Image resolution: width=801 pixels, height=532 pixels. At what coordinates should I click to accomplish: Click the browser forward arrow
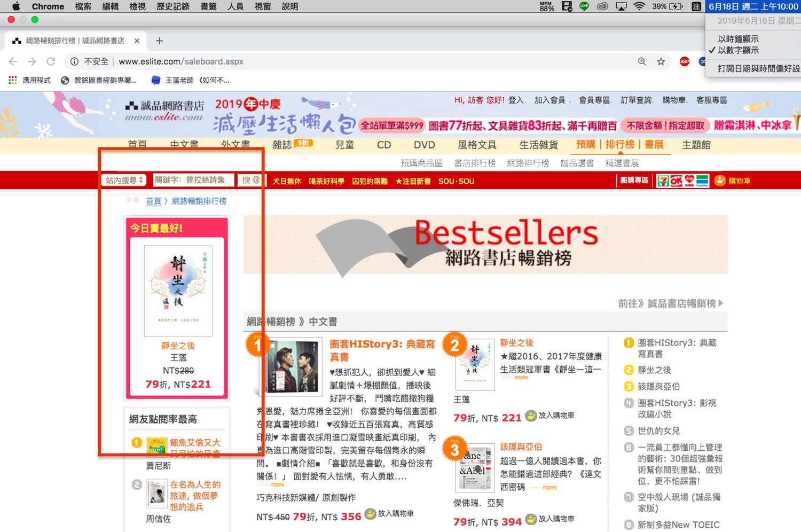(x=32, y=61)
